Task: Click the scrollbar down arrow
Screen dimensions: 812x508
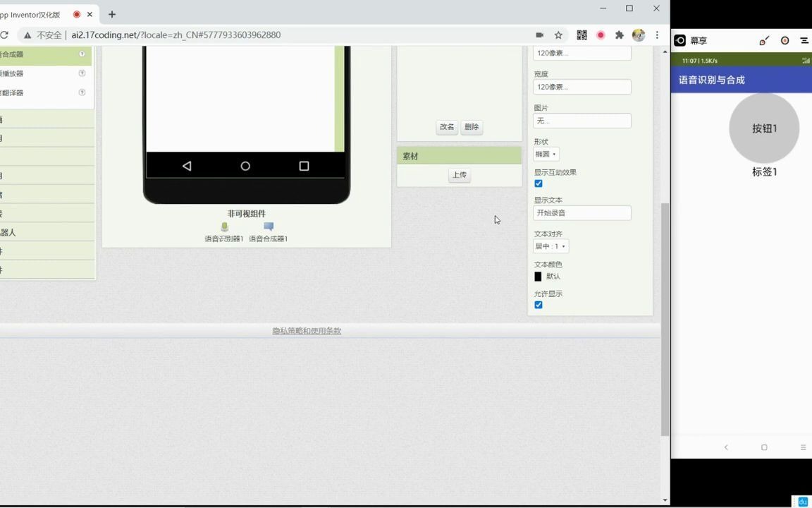Action: point(665,500)
